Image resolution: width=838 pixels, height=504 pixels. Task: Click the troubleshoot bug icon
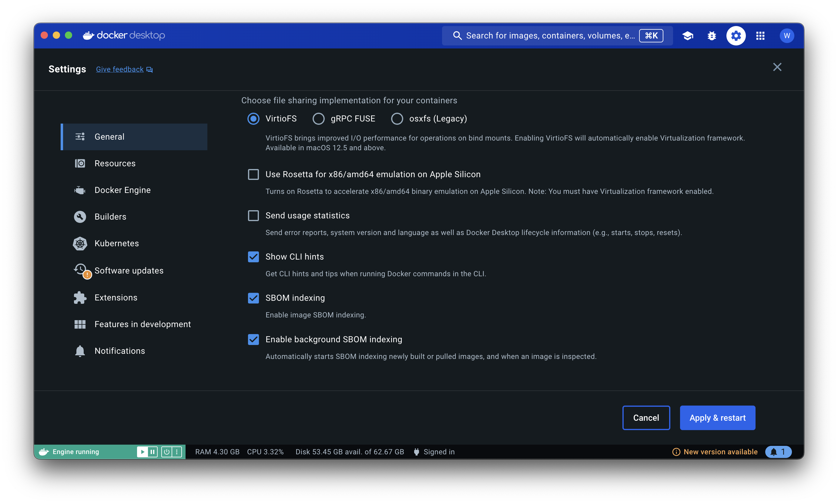712,36
